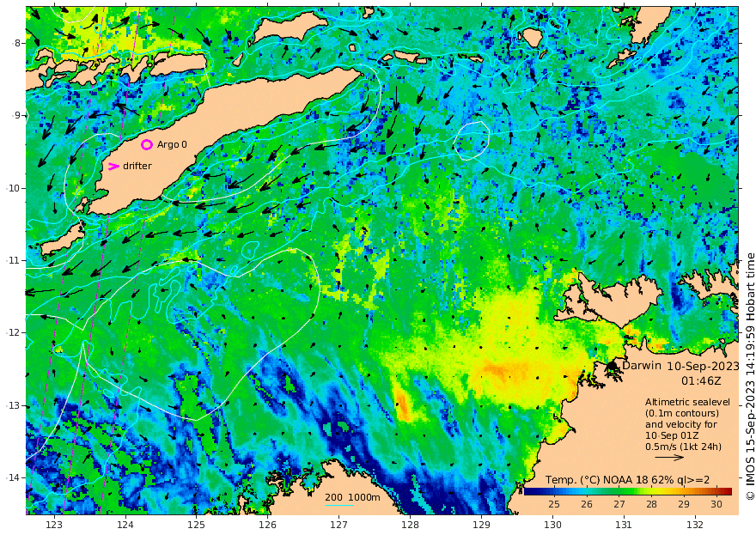The image size is (756, 541).
Task: Click the 'Altimetric sealevel' legend line
Action: click(x=687, y=402)
